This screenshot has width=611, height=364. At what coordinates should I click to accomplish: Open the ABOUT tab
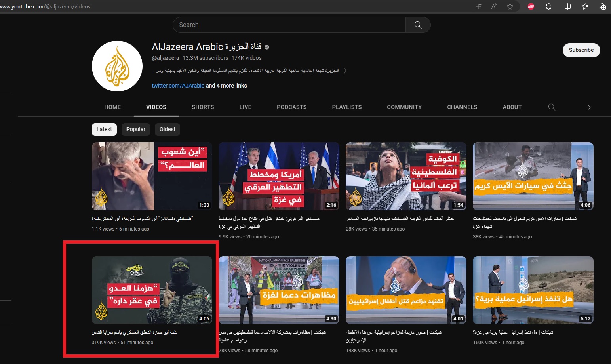pyautogui.click(x=512, y=107)
